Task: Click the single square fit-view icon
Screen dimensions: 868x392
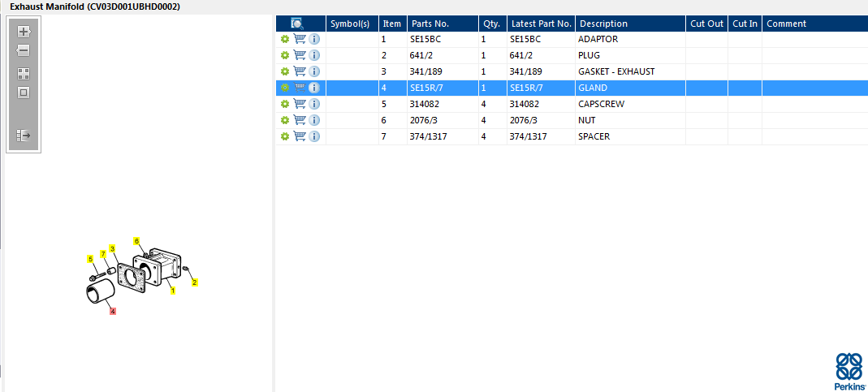Action: pos(24,93)
